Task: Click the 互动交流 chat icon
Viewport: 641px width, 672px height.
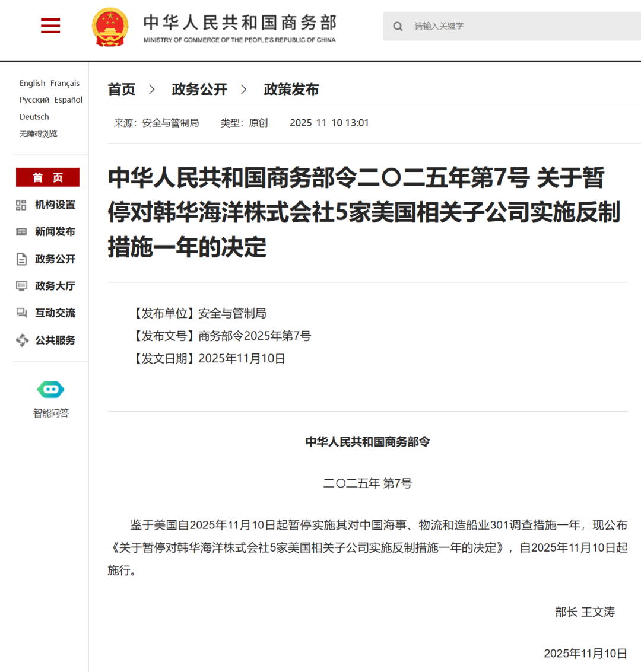Action: click(x=21, y=313)
